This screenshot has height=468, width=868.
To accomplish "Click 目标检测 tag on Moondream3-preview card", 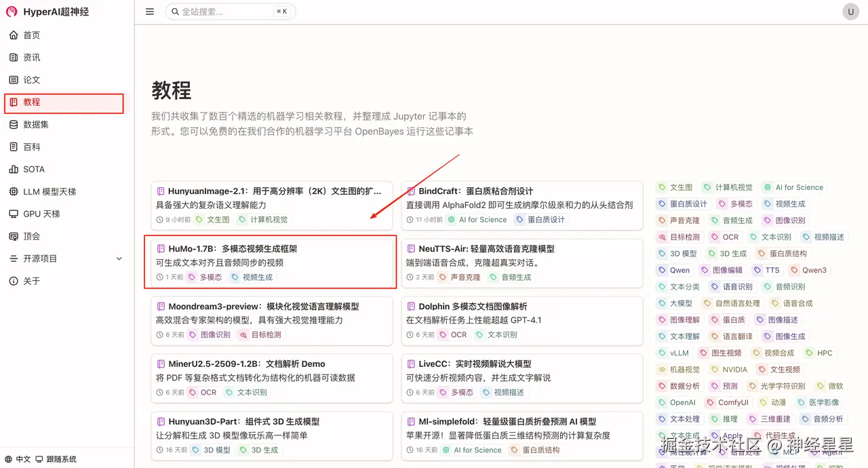I will click(x=260, y=335).
